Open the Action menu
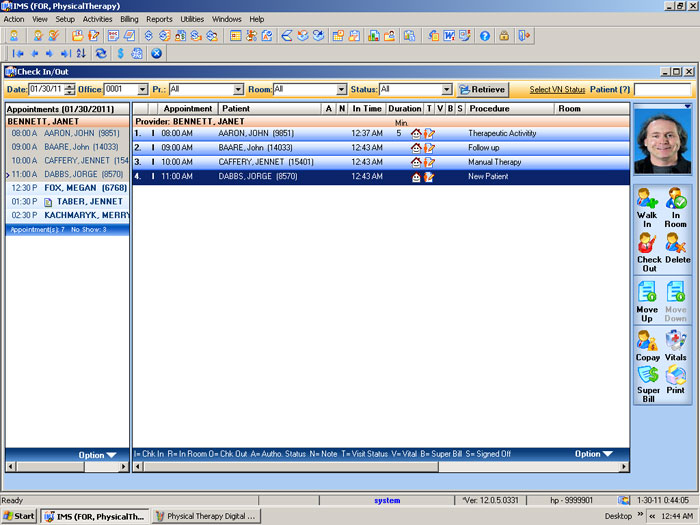 pos(14,19)
